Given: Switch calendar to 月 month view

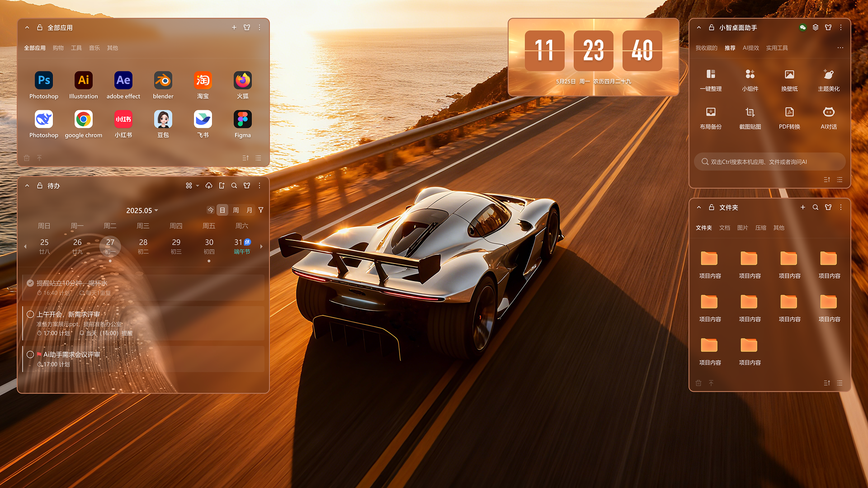Looking at the screenshot, I should coord(249,210).
